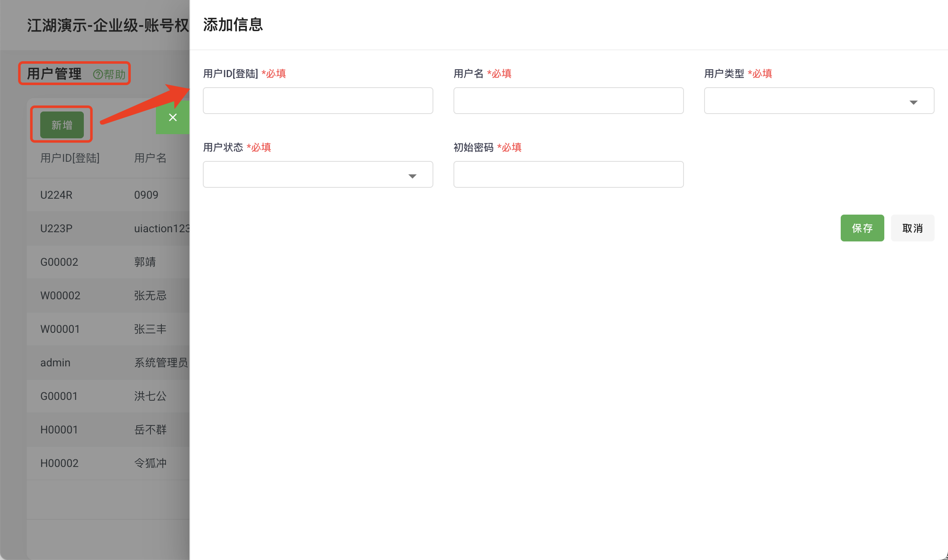Click the dimmed 新增 button
This screenshot has height=560, width=948.
click(x=62, y=125)
